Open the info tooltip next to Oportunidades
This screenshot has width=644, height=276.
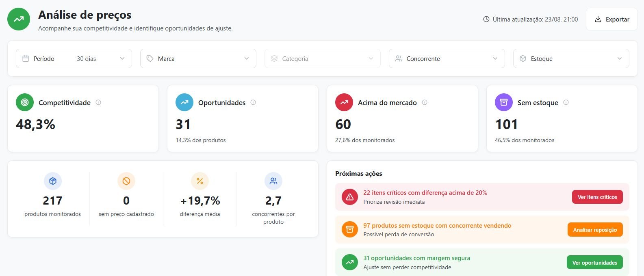point(253,102)
